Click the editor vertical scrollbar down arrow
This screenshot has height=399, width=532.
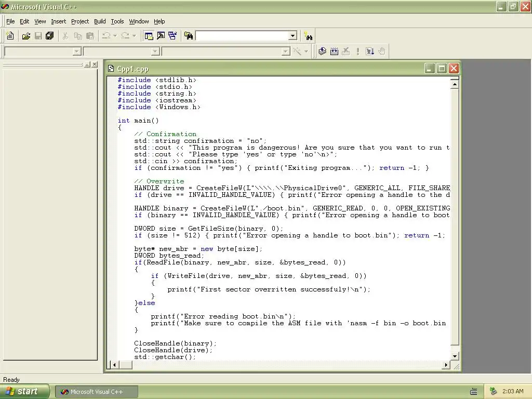pos(455,356)
